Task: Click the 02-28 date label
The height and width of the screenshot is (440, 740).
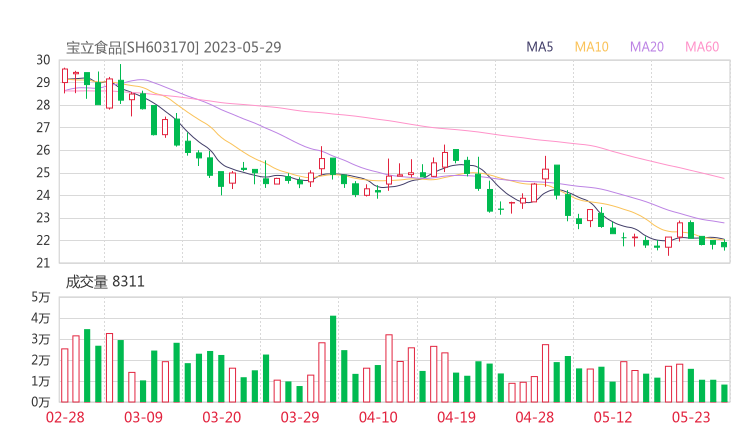Action: 65,417
